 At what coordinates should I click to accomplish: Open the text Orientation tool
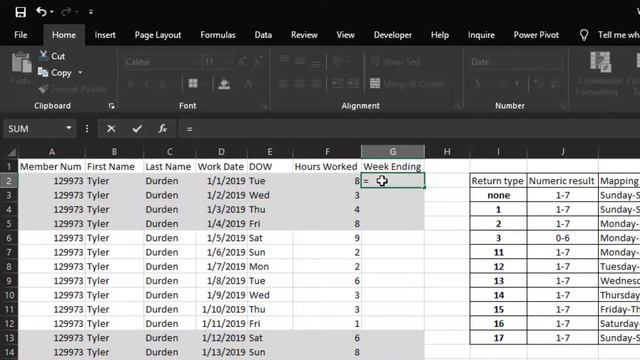coord(338,62)
